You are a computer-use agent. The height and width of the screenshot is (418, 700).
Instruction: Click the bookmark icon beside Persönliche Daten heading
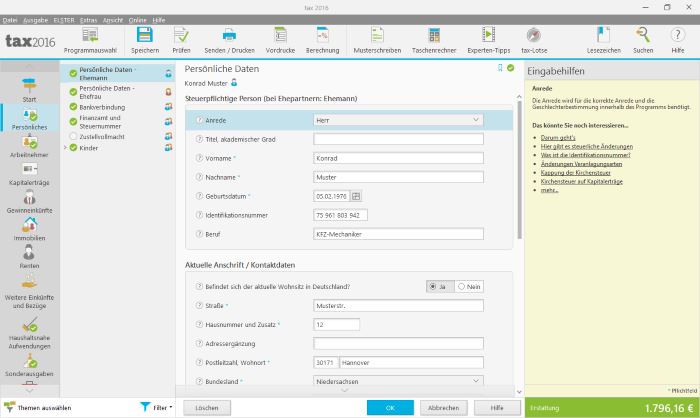click(500, 68)
